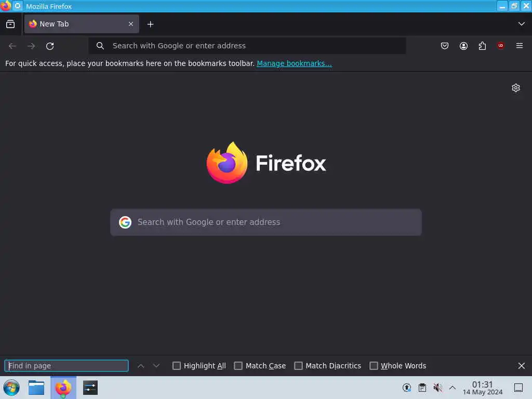Click the show desktop button
The width and height of the screenshot is (532, 399).
point(518,388)
